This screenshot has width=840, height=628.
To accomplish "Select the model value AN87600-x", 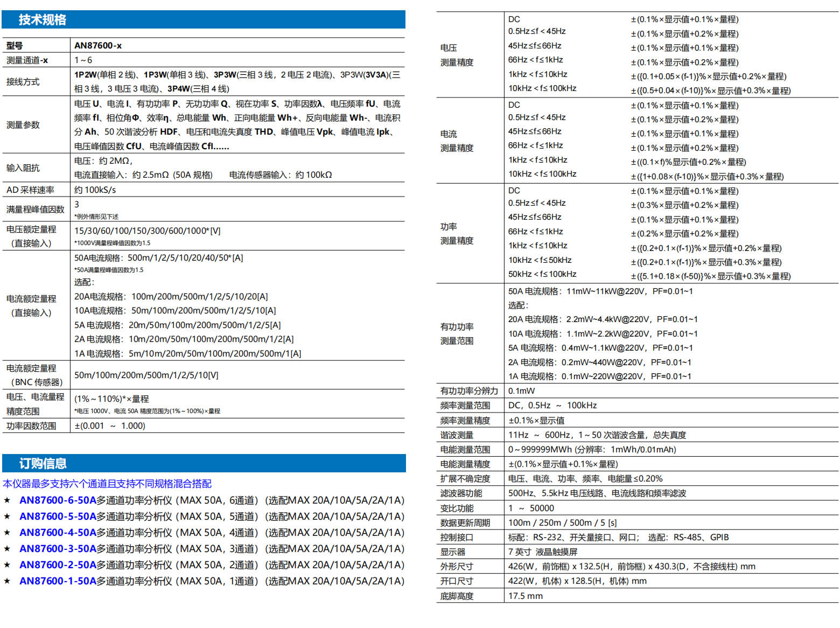I will click(98, 45).
